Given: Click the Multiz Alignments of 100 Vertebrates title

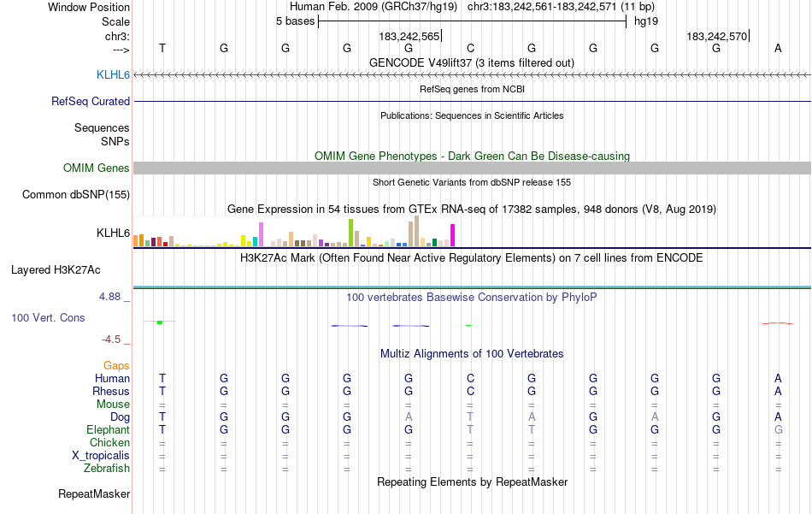Looking at the screenshot, I should 472,353.
